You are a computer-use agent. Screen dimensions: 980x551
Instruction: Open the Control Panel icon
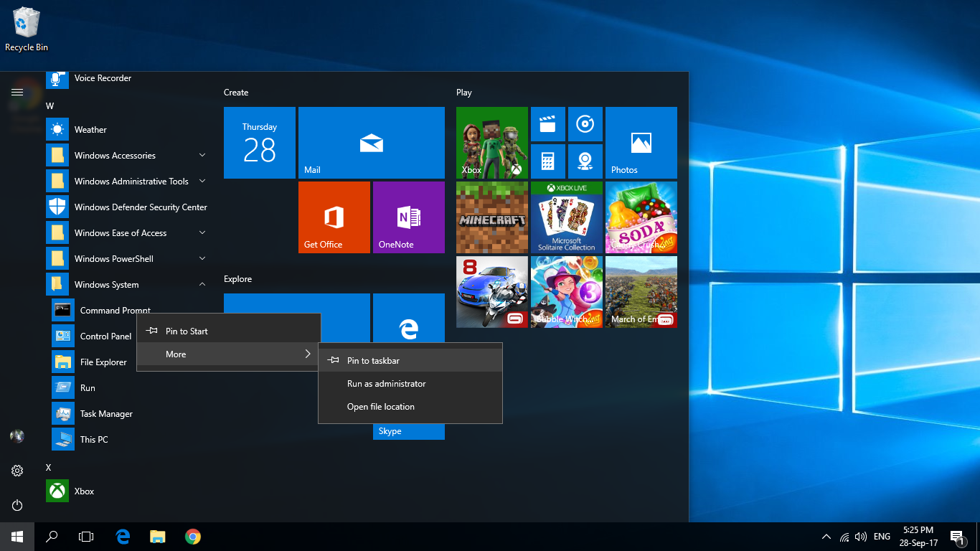[x=63, y=336]
